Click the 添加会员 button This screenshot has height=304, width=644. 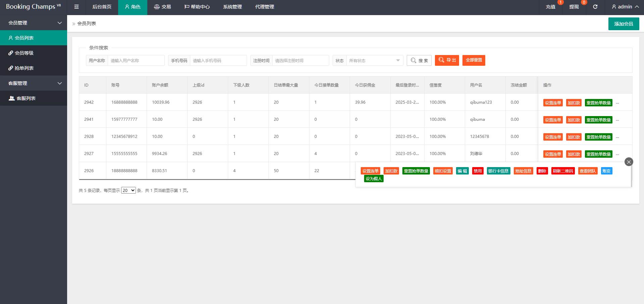click(x=624, y=24)
